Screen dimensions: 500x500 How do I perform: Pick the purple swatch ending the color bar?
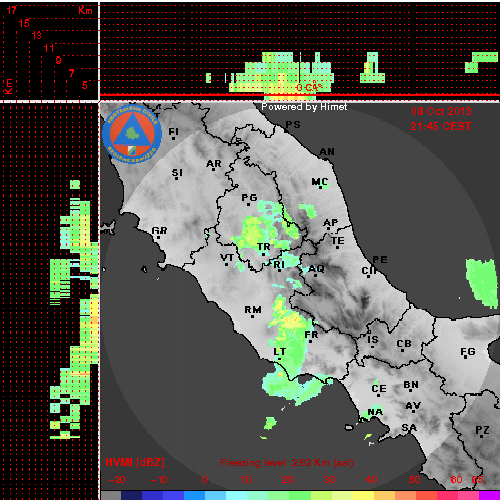(x=489, y=495)
